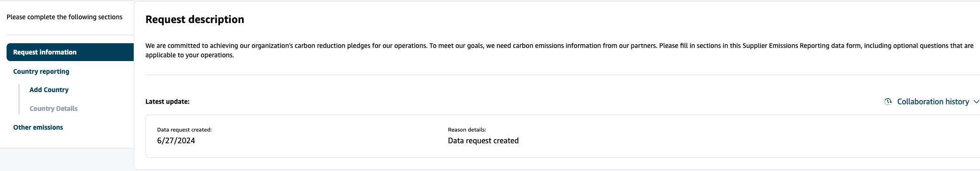Open the Other emissions section

coord(38,127)
